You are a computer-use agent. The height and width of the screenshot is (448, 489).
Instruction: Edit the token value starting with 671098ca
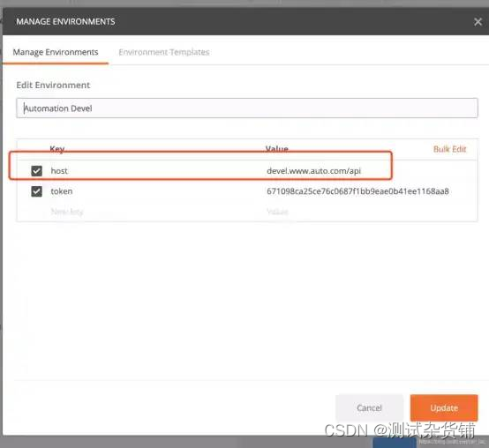click(x=357, y=191)
